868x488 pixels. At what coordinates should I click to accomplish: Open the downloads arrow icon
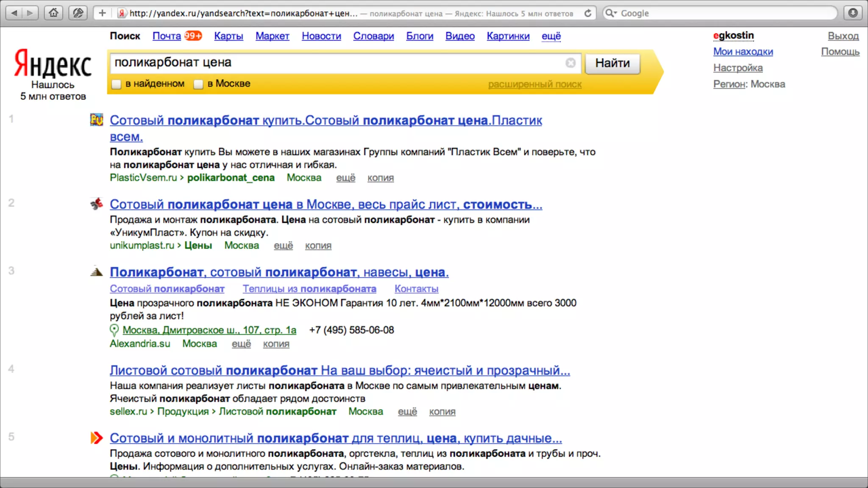point(853,13)
